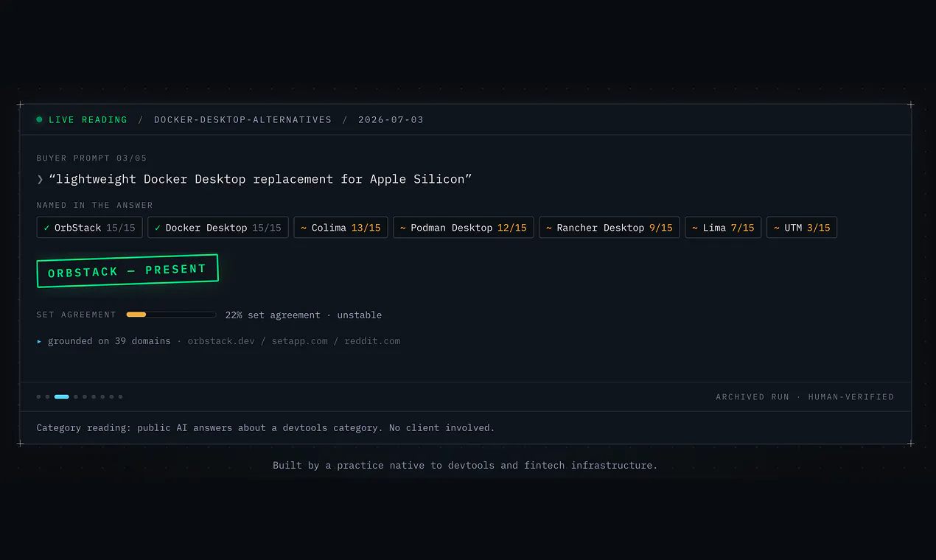This screenshot has width=936, height=560.
Task: Click the checkmark in the Docker Desktop chip
Action: [x=157, y=228]
